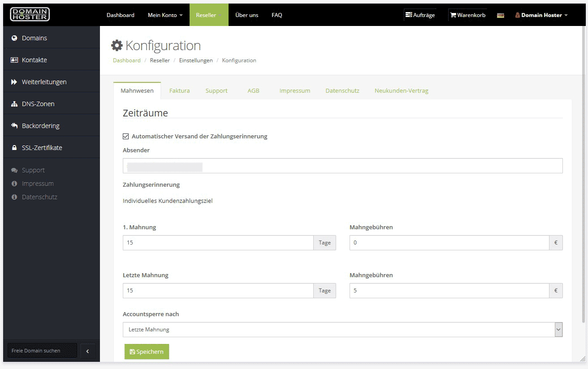Click the Freie Domain suchen search field
Viewport: 588px width, 369px height.
pos(42,351)
